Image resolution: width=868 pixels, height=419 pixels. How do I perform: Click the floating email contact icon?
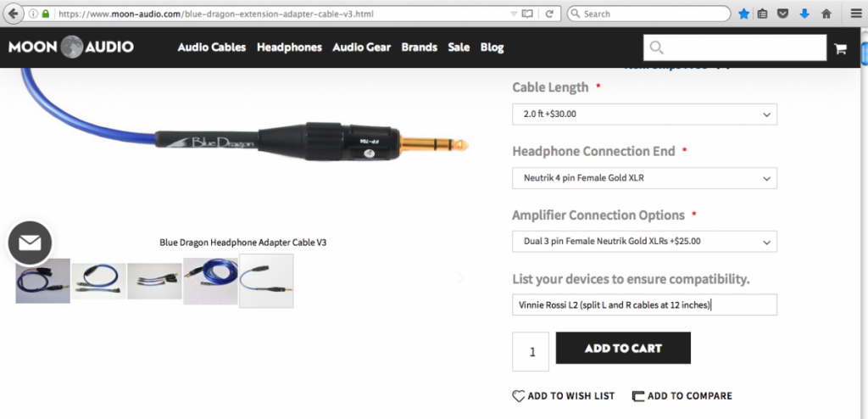click(x=30, y=243)
